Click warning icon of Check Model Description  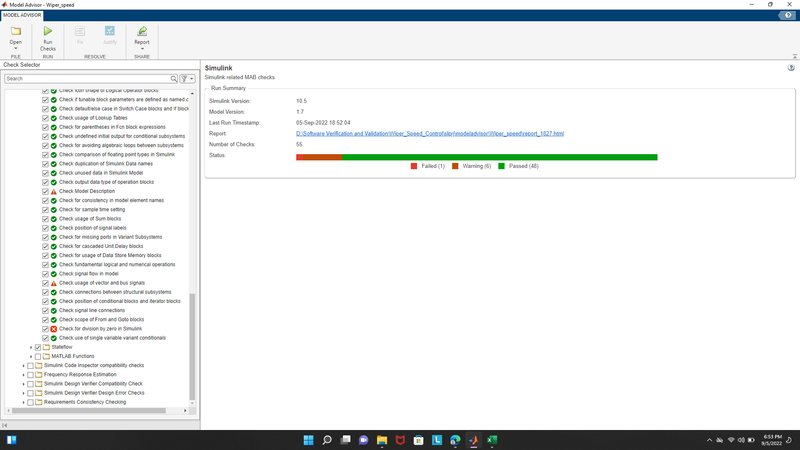coord(54,191)
